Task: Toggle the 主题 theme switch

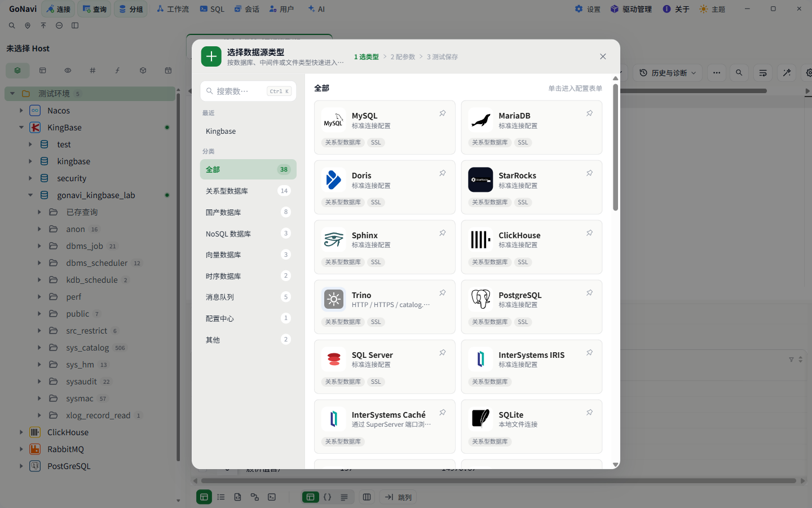Action: [x=712, y=9]
